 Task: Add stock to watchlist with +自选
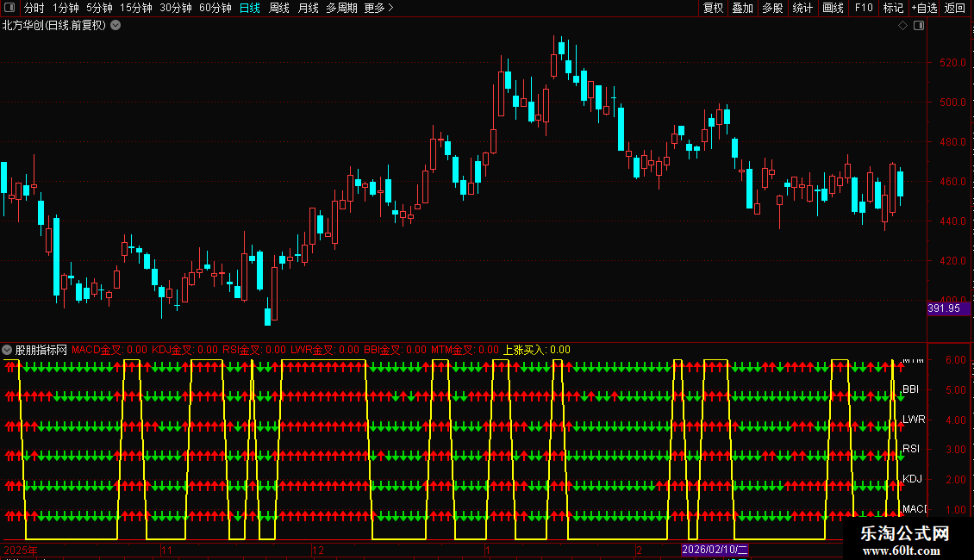point(924,8)
